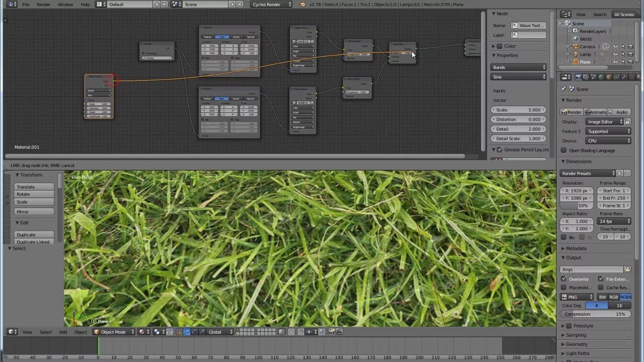Select the Mesh Data triangle tab

631,77
